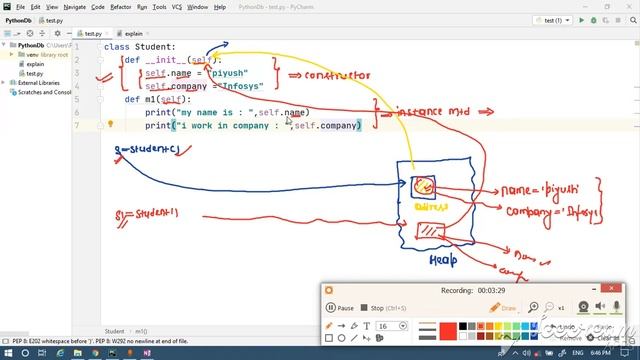The width and height of the screenshot is (640, 360).
Task: Select the straight line tool
Action: [354, 338]
